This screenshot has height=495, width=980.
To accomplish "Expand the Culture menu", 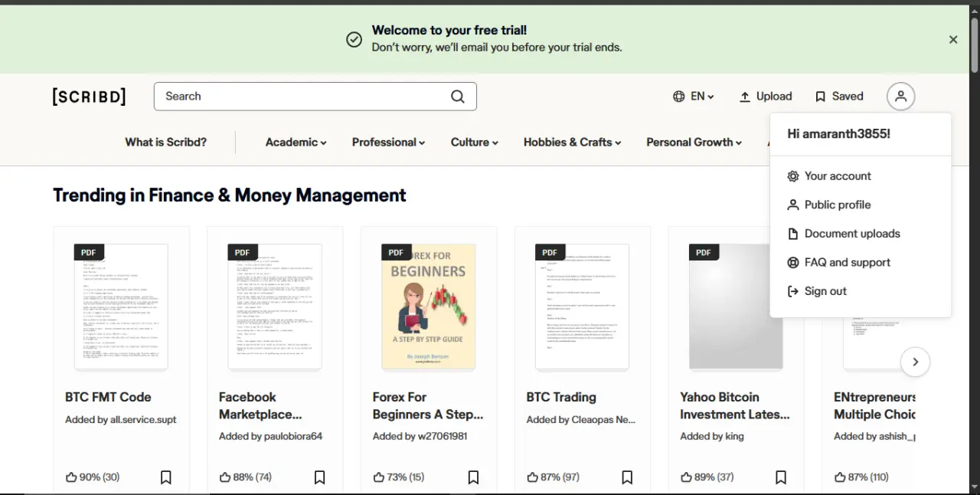I will (x=474, y=143).
